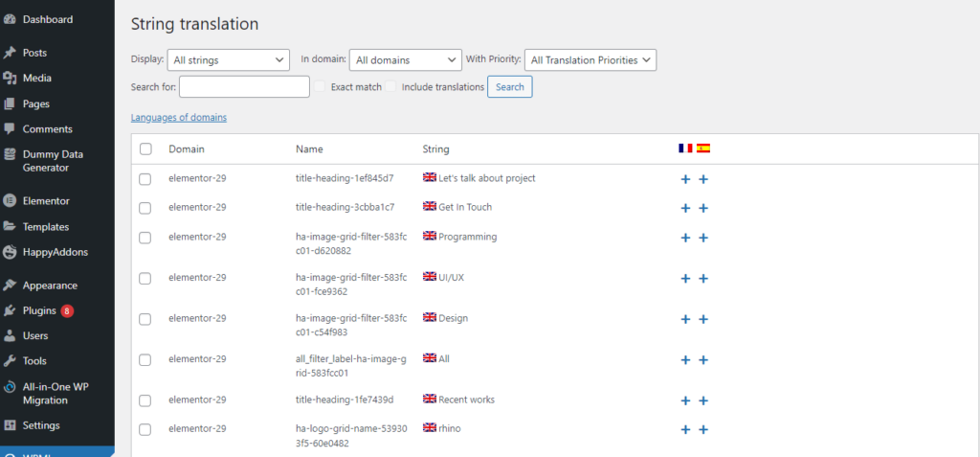Click the Search button
980x457 pixels.
coord(510,87)
